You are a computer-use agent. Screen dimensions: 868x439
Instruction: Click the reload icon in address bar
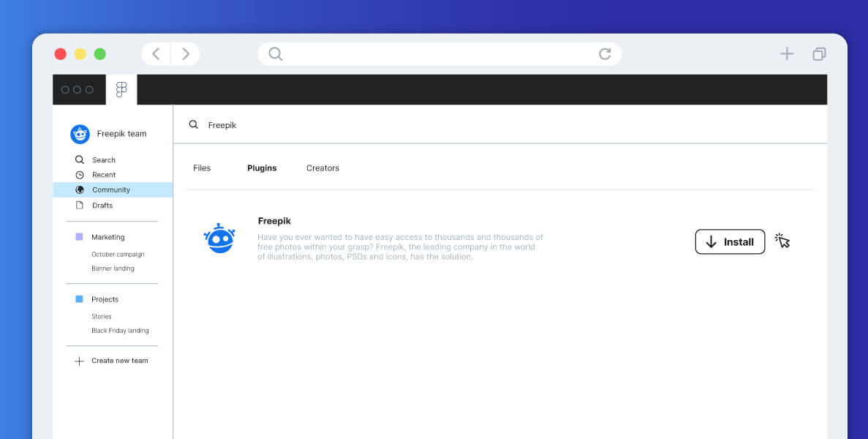[x=605, y=53]
